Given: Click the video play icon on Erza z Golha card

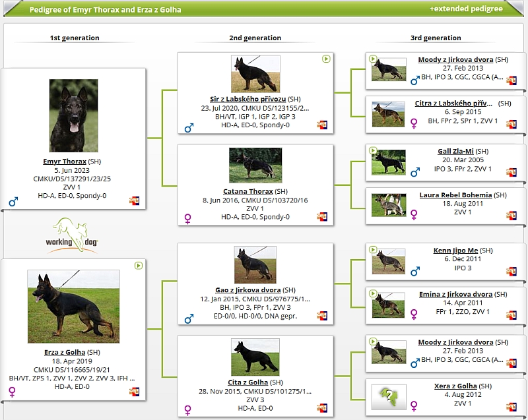Looking at the screenshot, I should coord(139,266).
